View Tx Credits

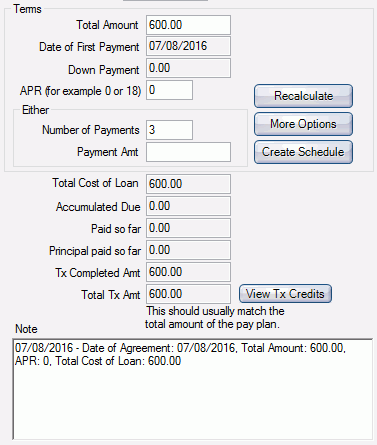click(x=285, y=294)
